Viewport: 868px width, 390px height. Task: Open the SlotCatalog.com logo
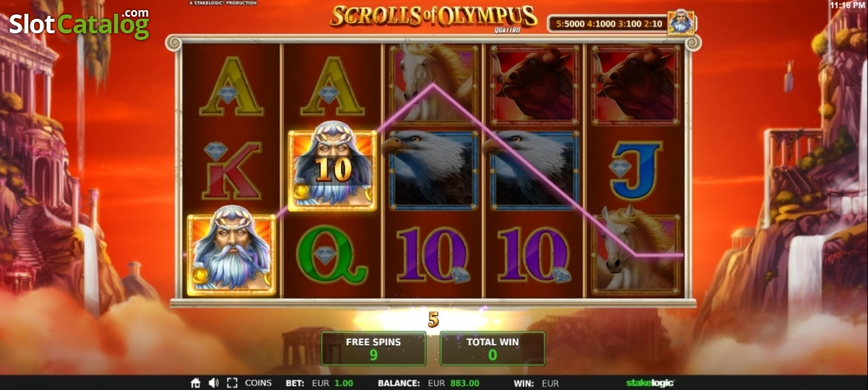coord(79,23)
